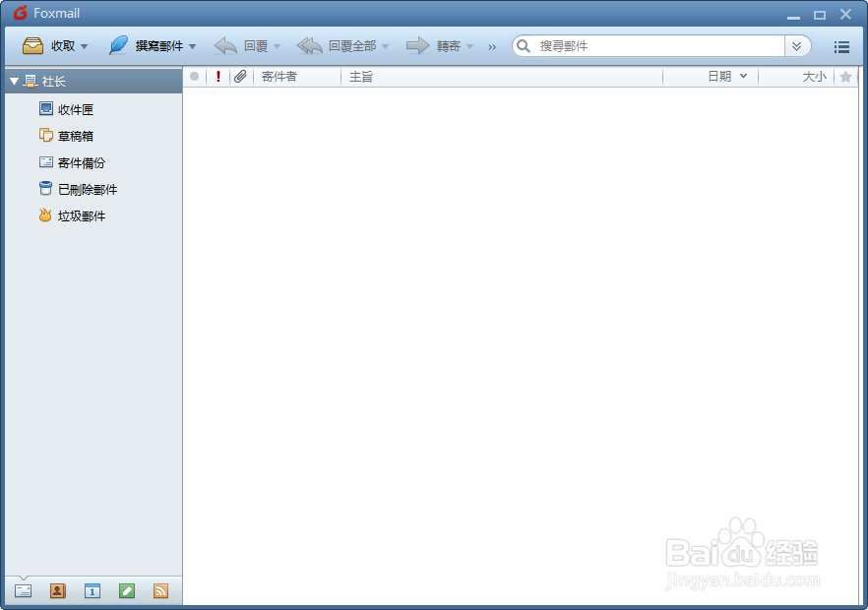Click the search magnifier icon
This screenshot has height=610, width=868.
click(524, 46)
